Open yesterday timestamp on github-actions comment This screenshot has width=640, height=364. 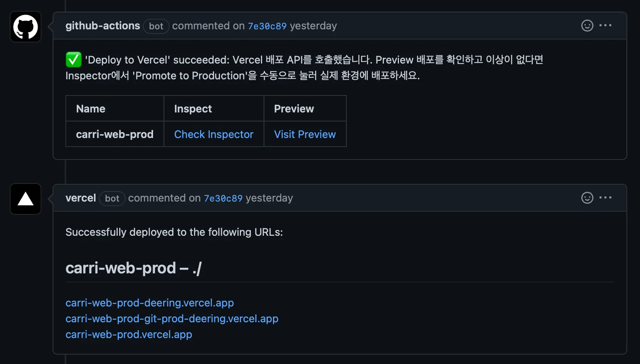[313, 26]
